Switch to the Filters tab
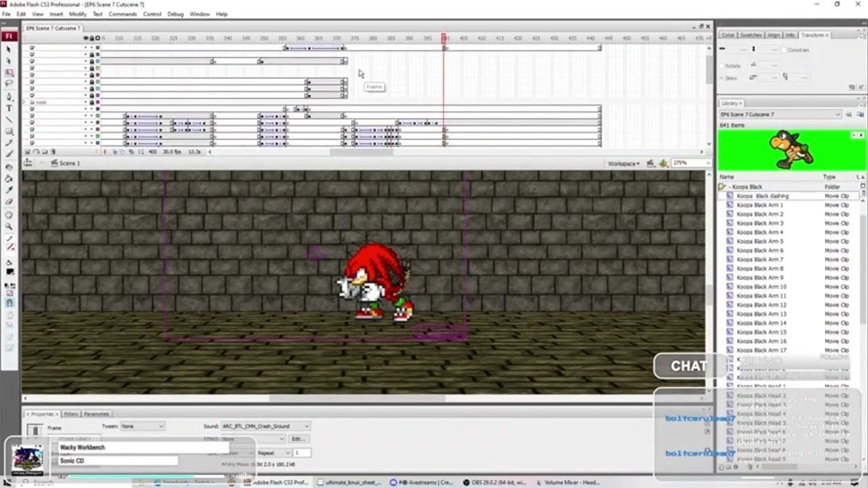The height and width of the screenshot is (488, 868). 71,414
